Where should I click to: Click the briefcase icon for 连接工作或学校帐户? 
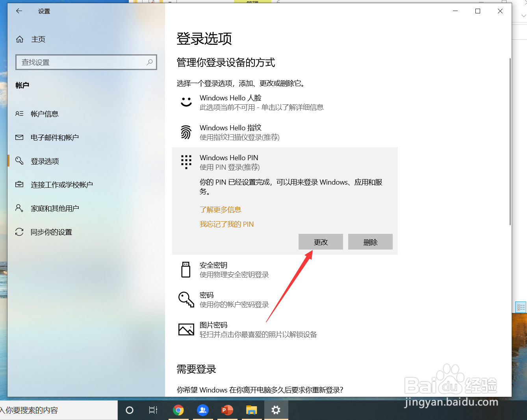point(19,184)
